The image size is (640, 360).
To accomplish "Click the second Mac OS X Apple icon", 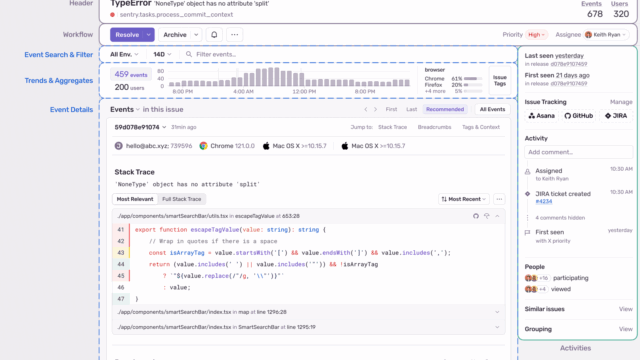I will (345, 146).
